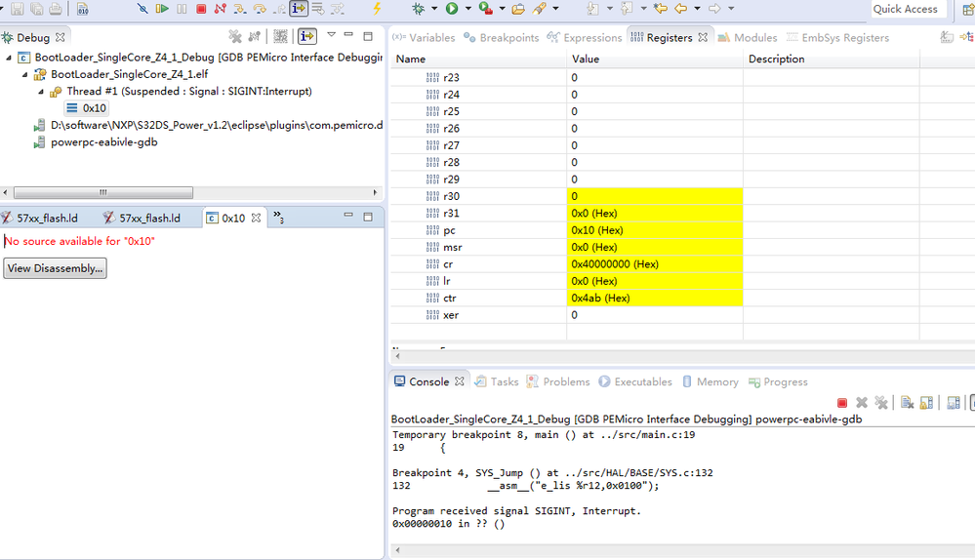Switch to the Expressions tab
Image resolution: width=975 pixels, height=560 pixels.
pyautogui.click(x=585, y=37)
